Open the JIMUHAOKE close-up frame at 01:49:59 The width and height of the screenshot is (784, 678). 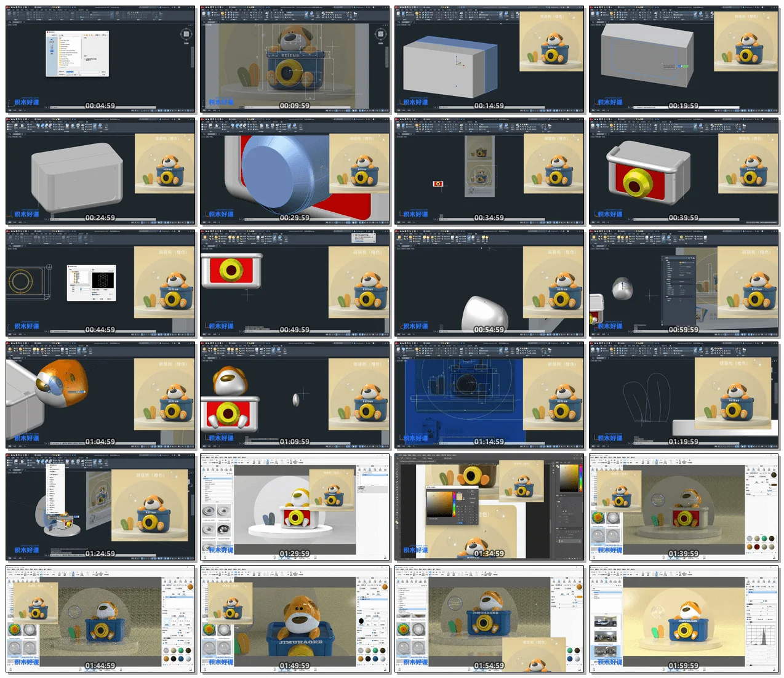(x=295, y=620)
